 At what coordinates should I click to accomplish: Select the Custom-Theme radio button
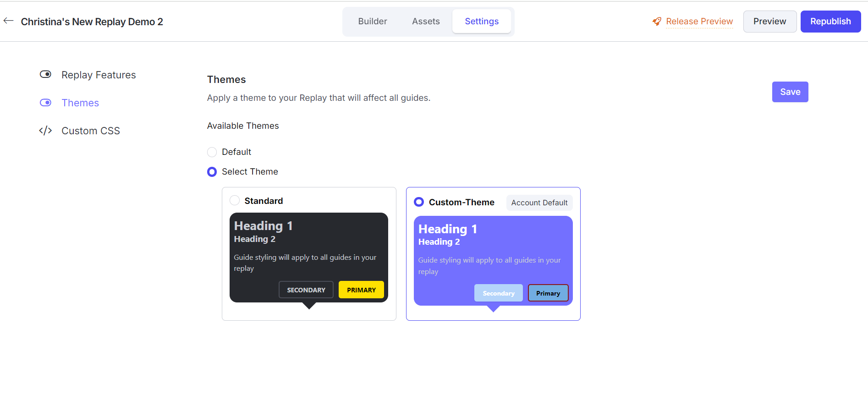click(x=419, y=202)
